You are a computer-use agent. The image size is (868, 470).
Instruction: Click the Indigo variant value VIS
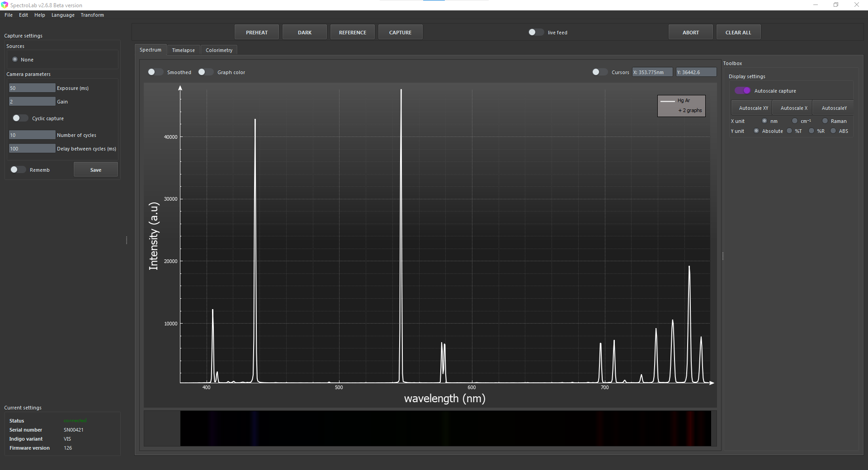coord(67,439)
